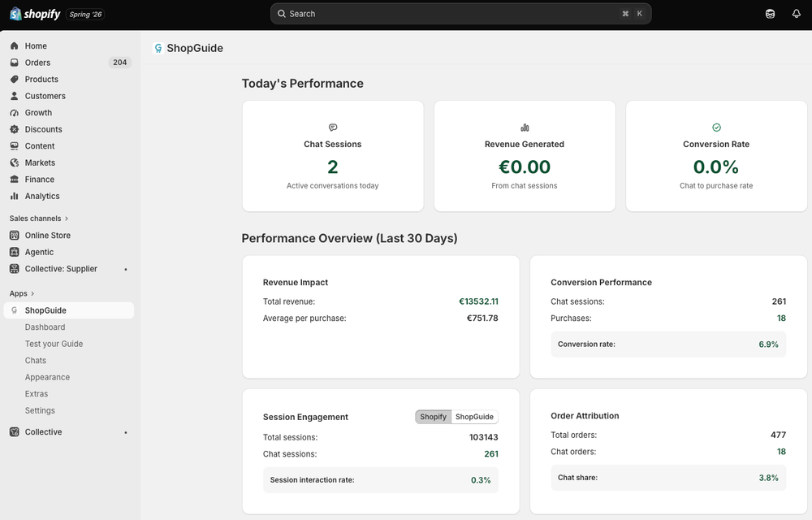The width and height of the screenshot is (812, 520).
Task: Click the dot beside Collective
Action: [x=125, y=432]
